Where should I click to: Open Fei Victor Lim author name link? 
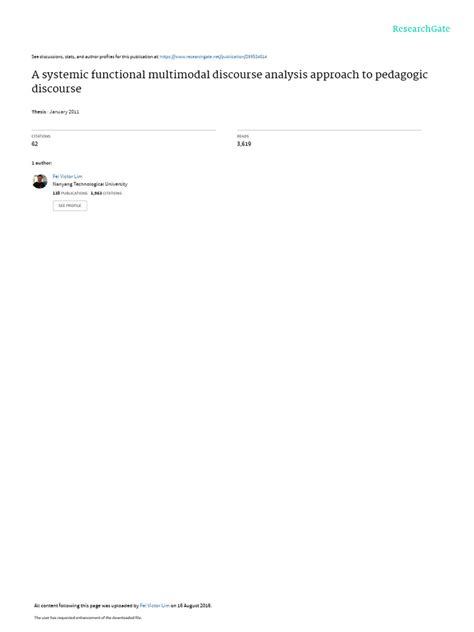(x=67, y=177)
